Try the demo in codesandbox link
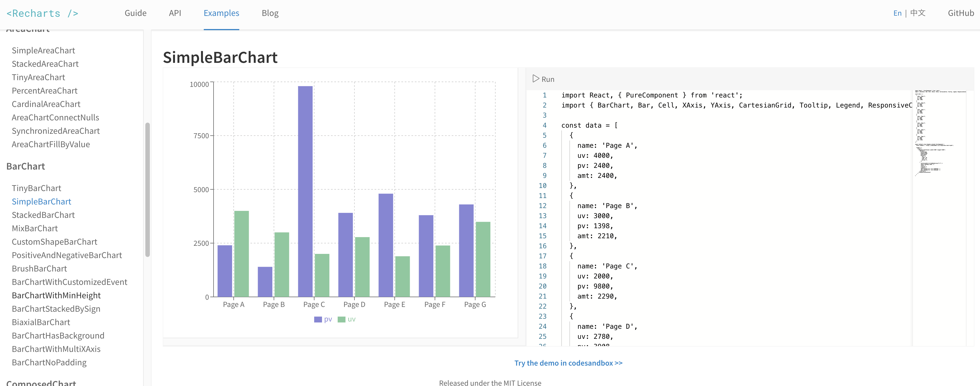The image size is (980, 386). coord(568,363)
